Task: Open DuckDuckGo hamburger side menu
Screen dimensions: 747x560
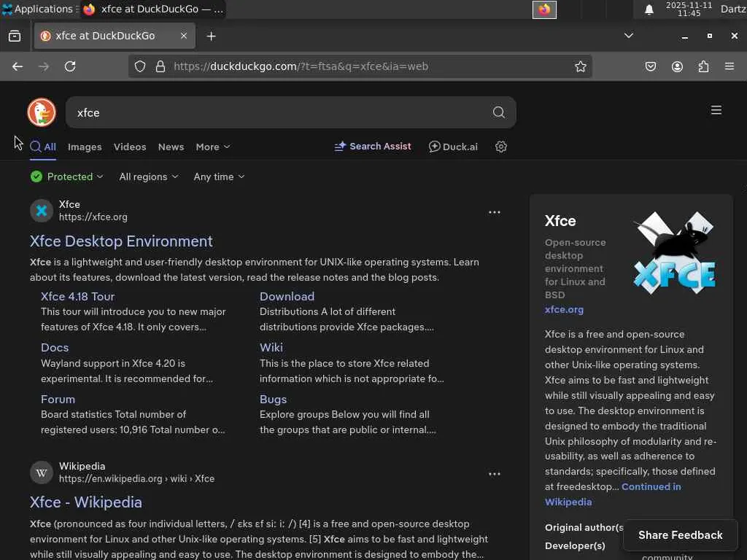Action: tap(716, 110)
